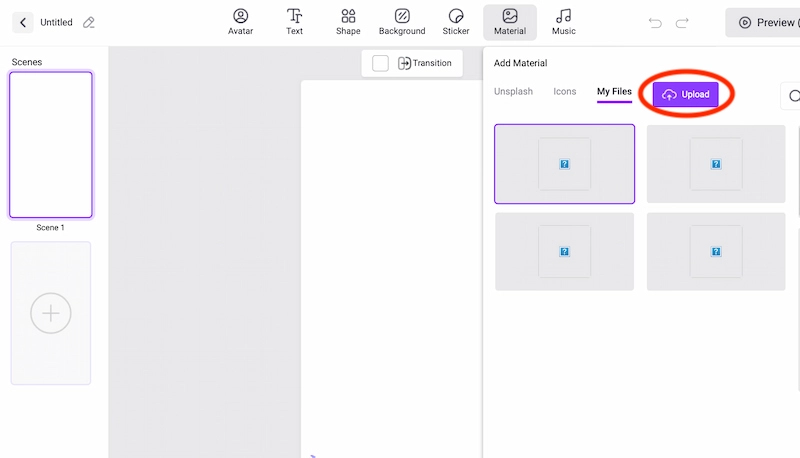Viewport: 800px width, 458px height.
Task: Select the Text tool
Action: [294, 22]
